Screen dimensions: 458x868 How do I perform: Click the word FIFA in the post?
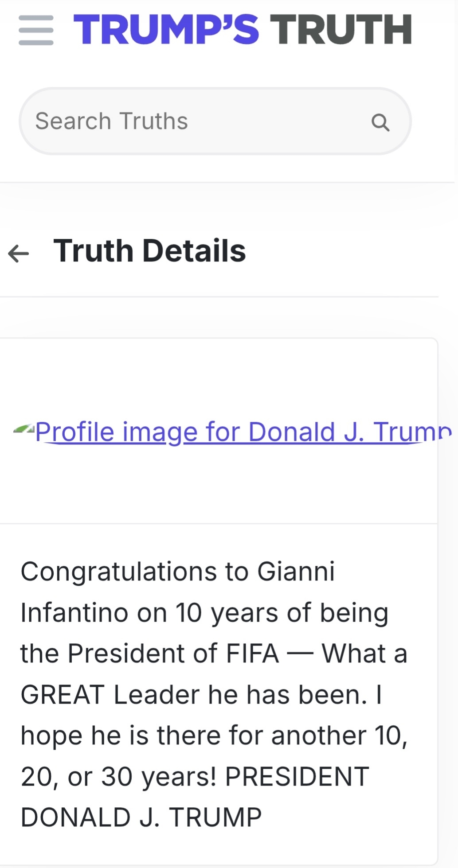252,654
